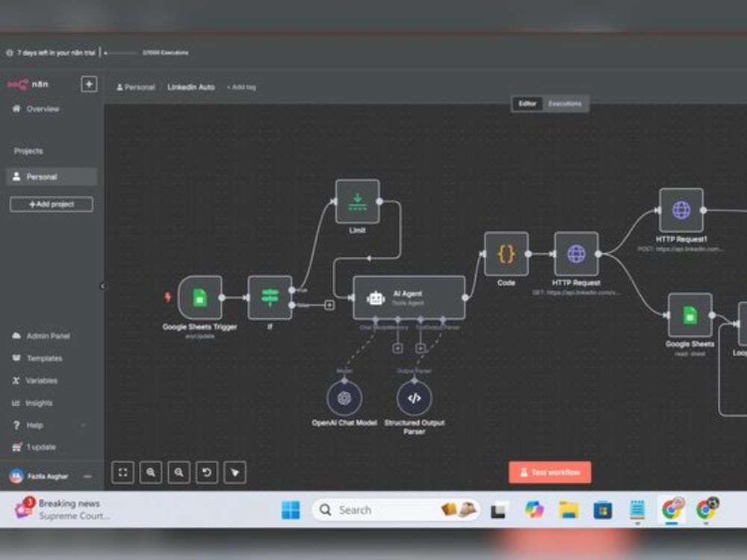Click the executions usage progress bar
The width and height of the screenshot is (747, 560).
(x=120, y=53)
